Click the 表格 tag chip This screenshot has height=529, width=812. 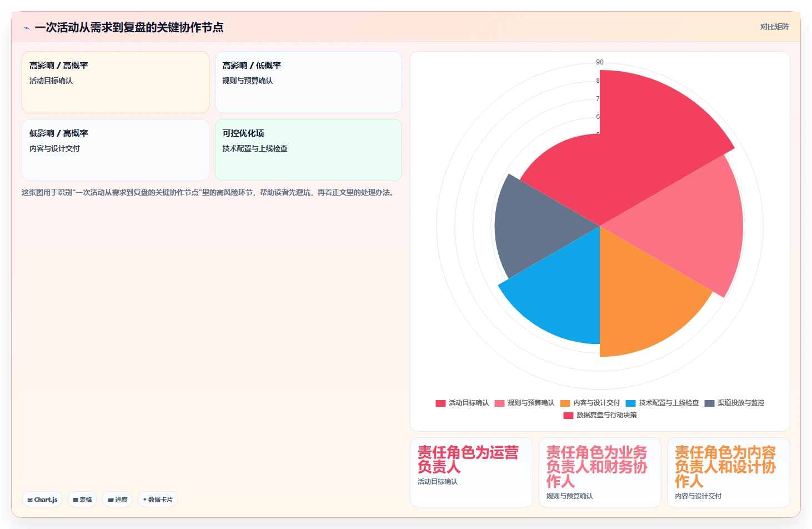coord(82,500)
